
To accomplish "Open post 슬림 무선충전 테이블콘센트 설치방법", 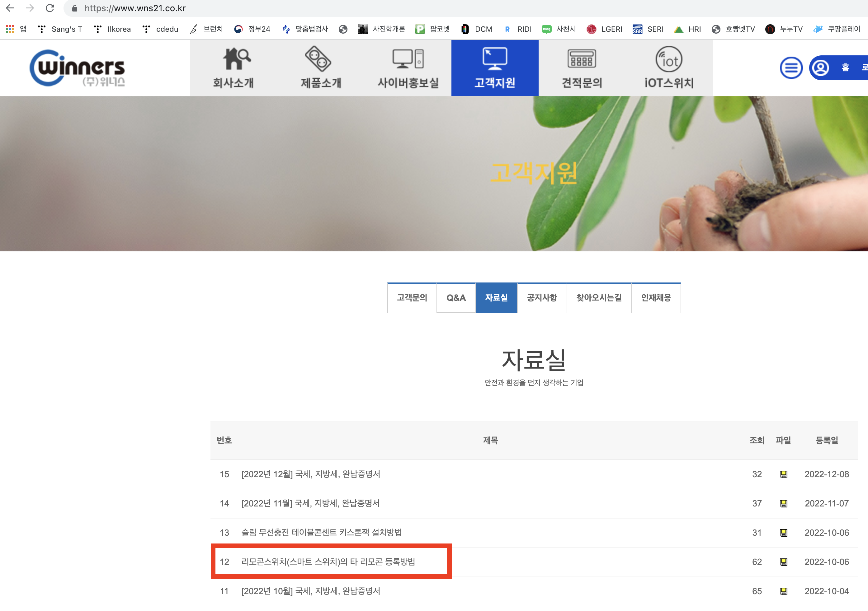I will 321,533.
